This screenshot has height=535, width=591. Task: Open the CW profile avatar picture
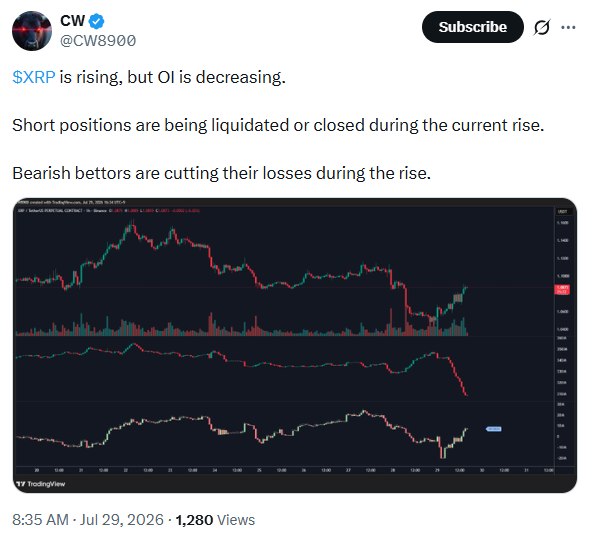coord(32,31)
